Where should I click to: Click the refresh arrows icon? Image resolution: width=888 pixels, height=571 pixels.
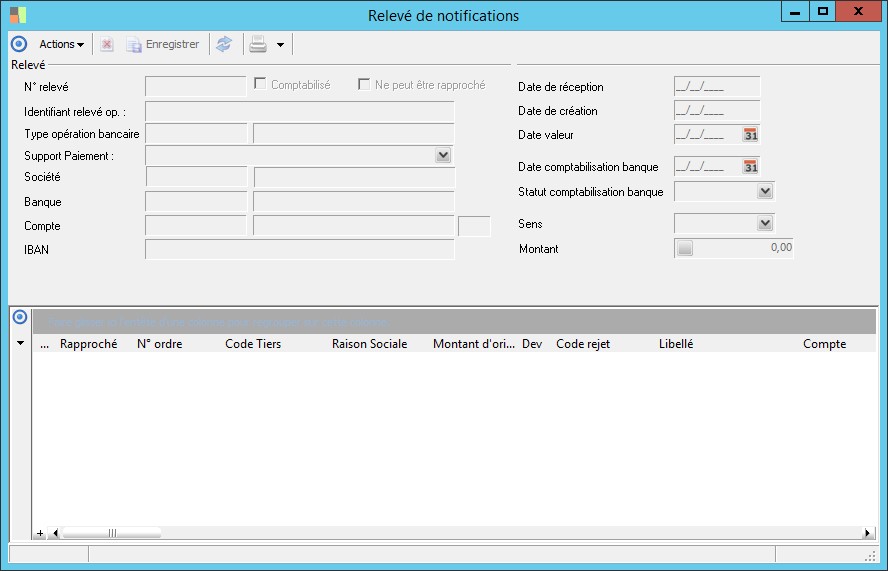(224, 44)
